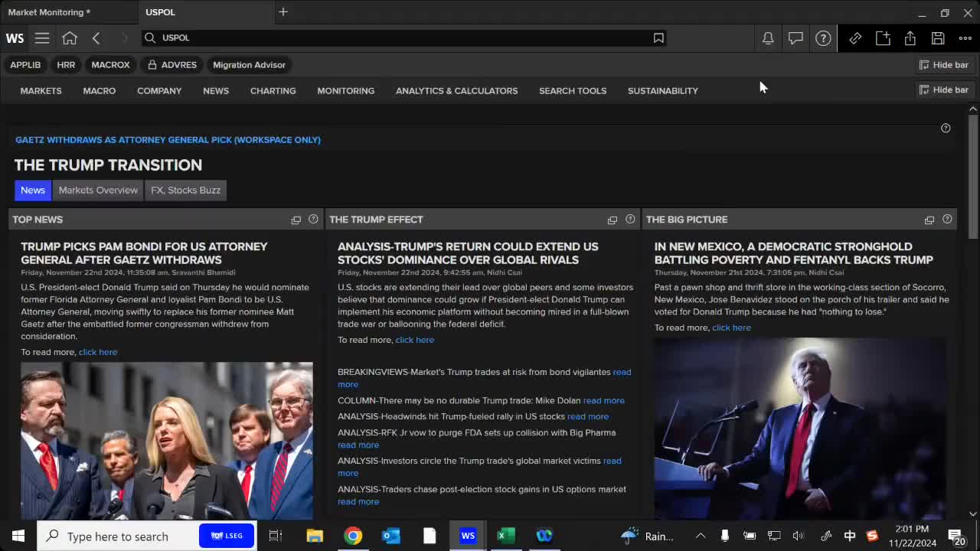Read more on COLUMN Mike Dolan article

[x=603, y=400]
